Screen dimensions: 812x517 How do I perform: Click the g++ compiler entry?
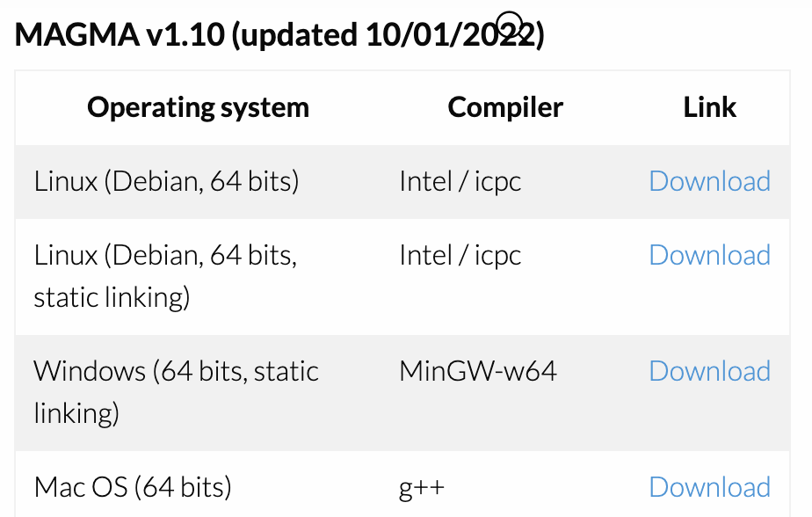click(419, 486)
